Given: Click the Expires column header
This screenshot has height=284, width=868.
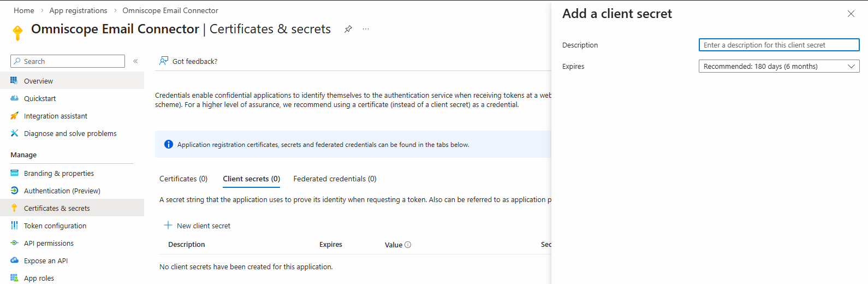Looking at the screenshot, I should coord(331,245).
